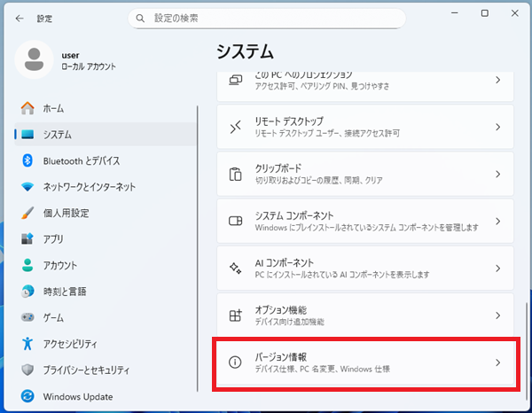
Task: Open リモート デスクトップ via its chevron
Action: (x=497, y=127)
